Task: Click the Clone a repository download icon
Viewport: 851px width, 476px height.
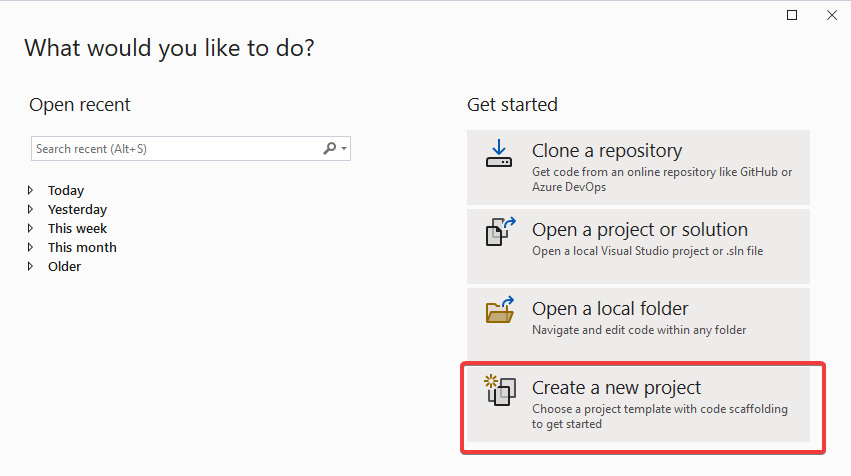Action: point(499,153)
